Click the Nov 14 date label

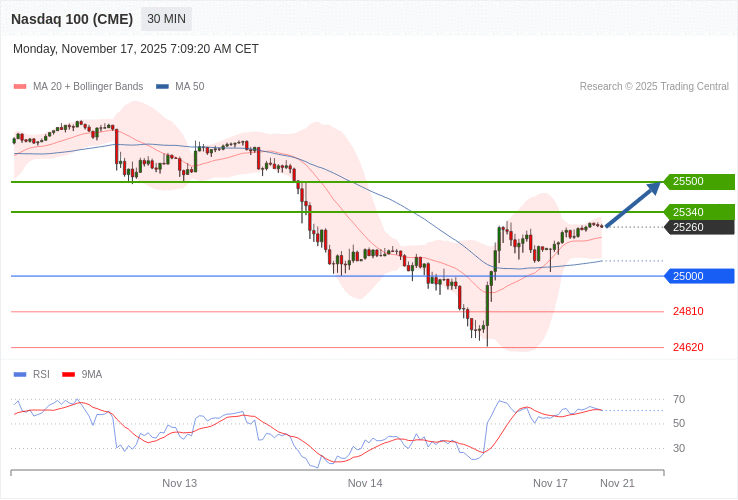point(365,483)
